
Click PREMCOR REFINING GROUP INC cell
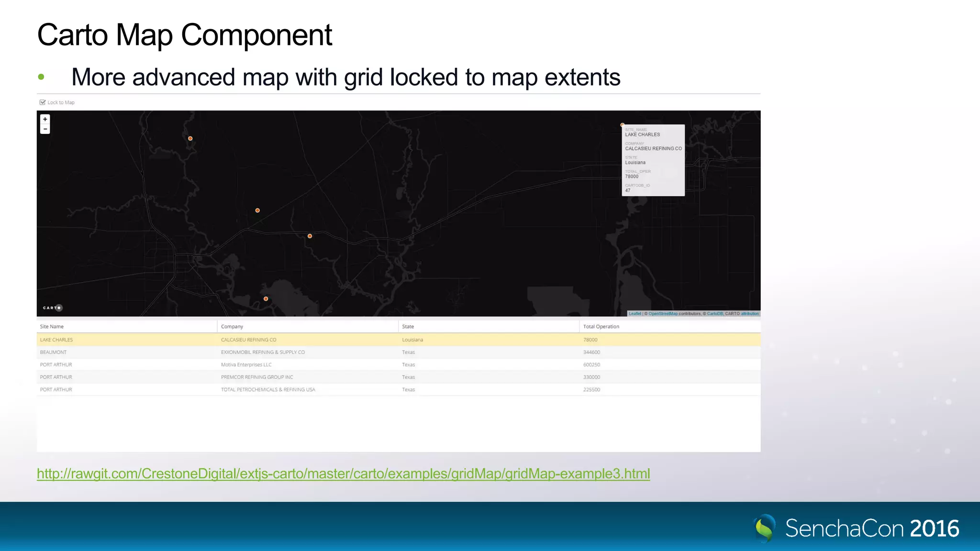257,377
